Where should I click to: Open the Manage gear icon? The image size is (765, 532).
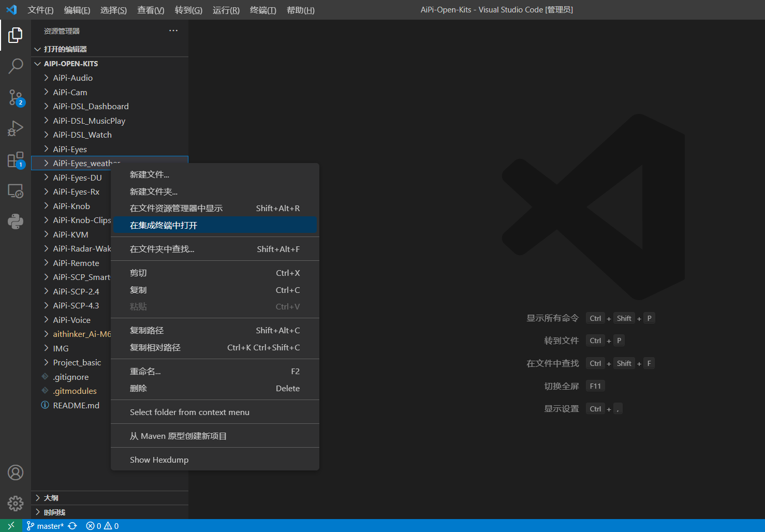(x=16, y=504)
